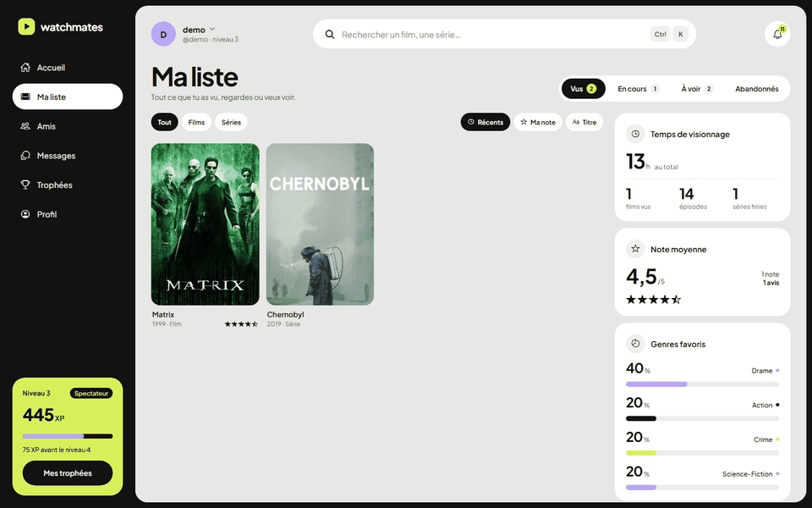Click the "4,5 /5" average value
812x508 pixels.
645,276
